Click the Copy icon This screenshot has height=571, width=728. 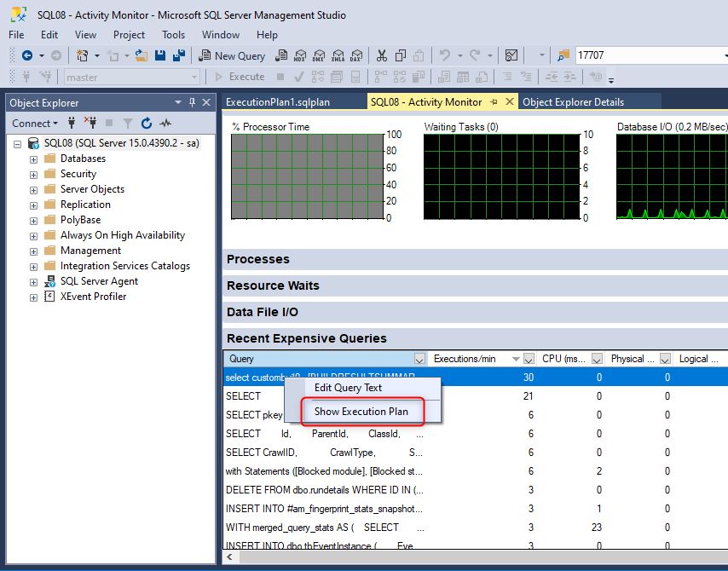[400, 55]
